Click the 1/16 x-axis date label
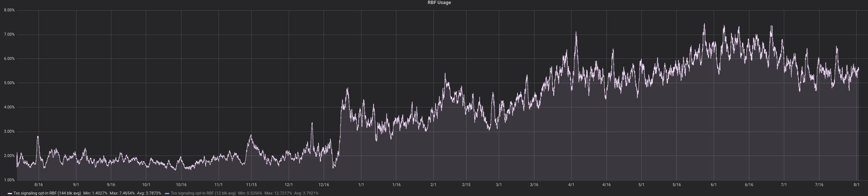This screenshot has height=196, width=868. (396, 185)
